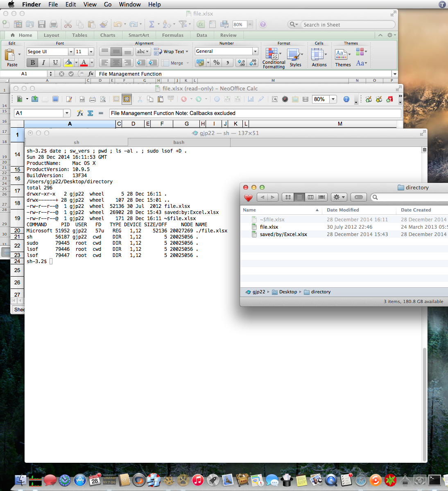This screenshot has width=448, height=491.
Task: Click the fill color yellow bucket in Excel
Action: 68,63
